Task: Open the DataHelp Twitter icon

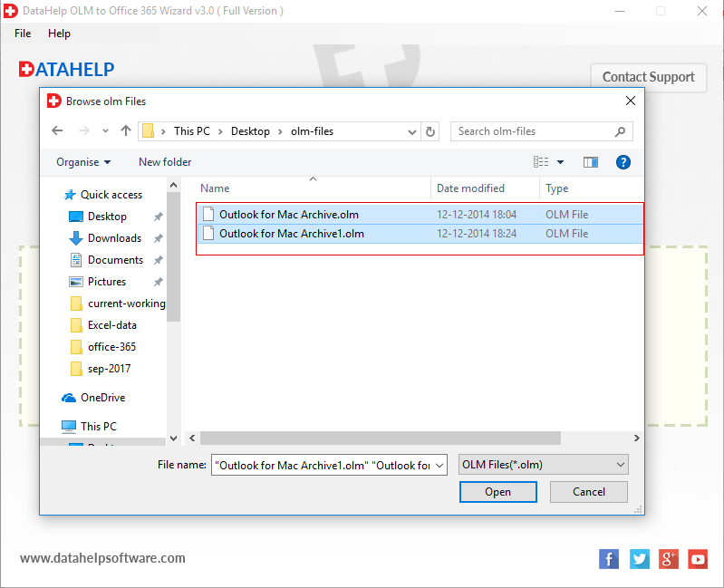Action: point(640,559)
